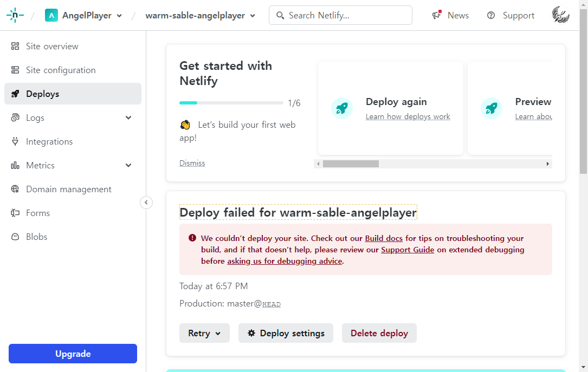This screenshot has height=372, width=588.
Task: Open the Support link
Action: (518, 15)
